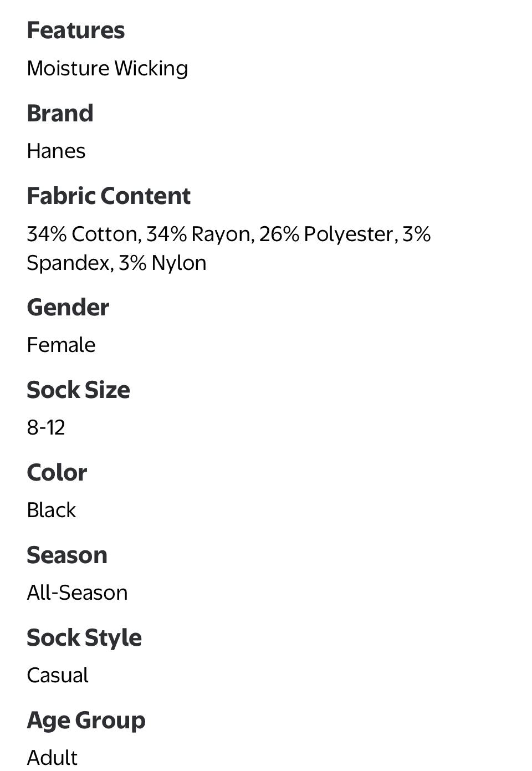Click the 3% Nylon fabric text
Image resolution: width=532 pixels, height=771 pixels.
click(162, 263)
